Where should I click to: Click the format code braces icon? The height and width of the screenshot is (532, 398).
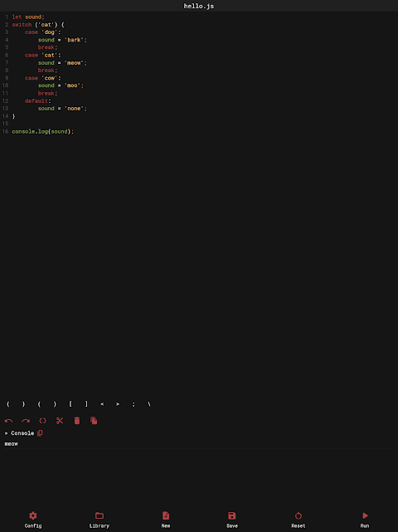coord(43,421)
